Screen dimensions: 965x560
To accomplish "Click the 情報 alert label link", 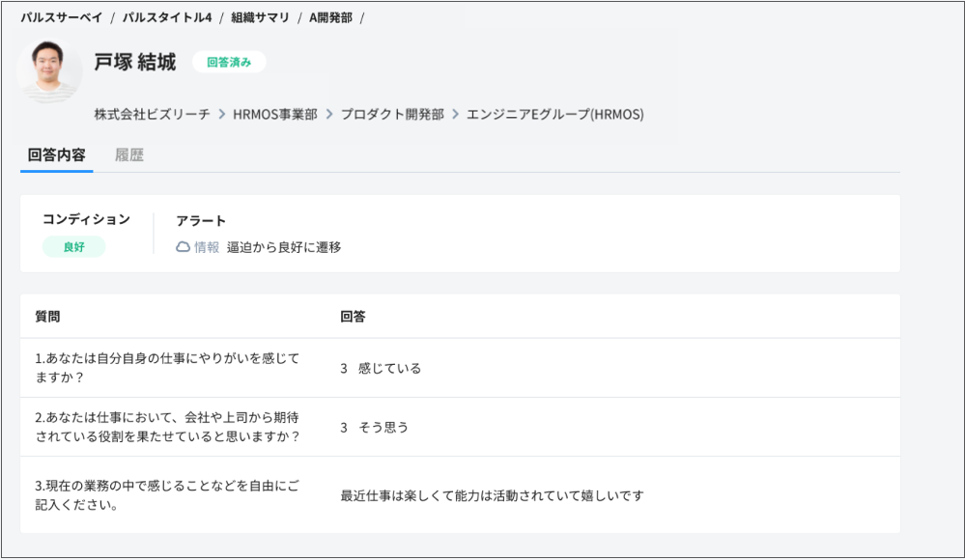I will pyautogui.click(x=208, y=247).
